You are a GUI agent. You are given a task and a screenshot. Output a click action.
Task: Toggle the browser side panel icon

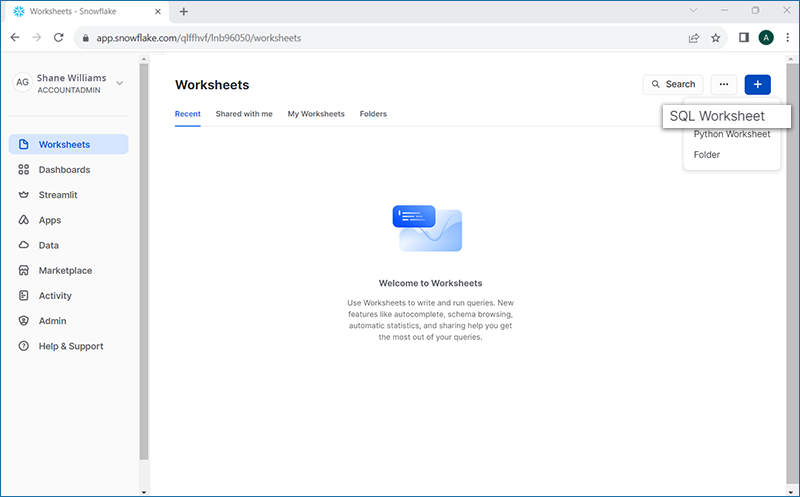click(x=744, y=37)
